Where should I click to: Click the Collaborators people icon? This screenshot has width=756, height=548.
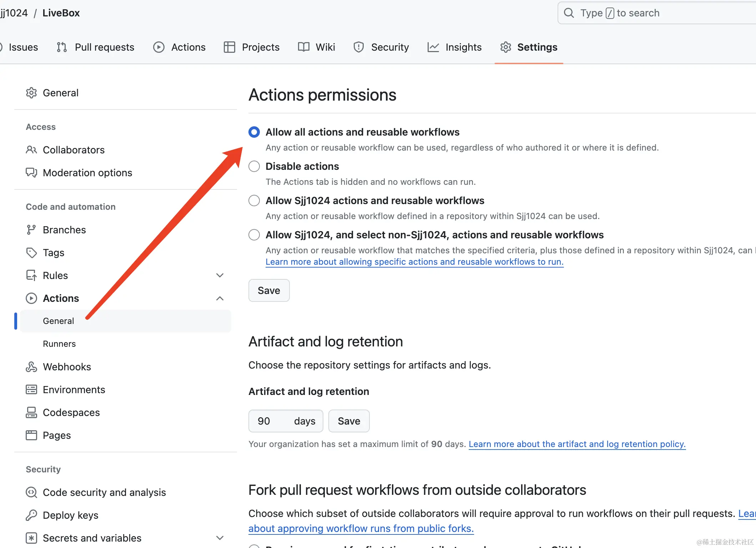[31, 150]
